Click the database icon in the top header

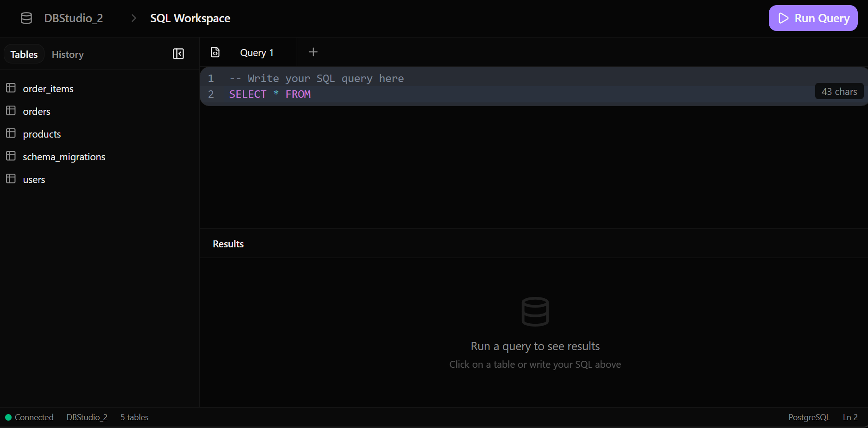tap(26, 18)
